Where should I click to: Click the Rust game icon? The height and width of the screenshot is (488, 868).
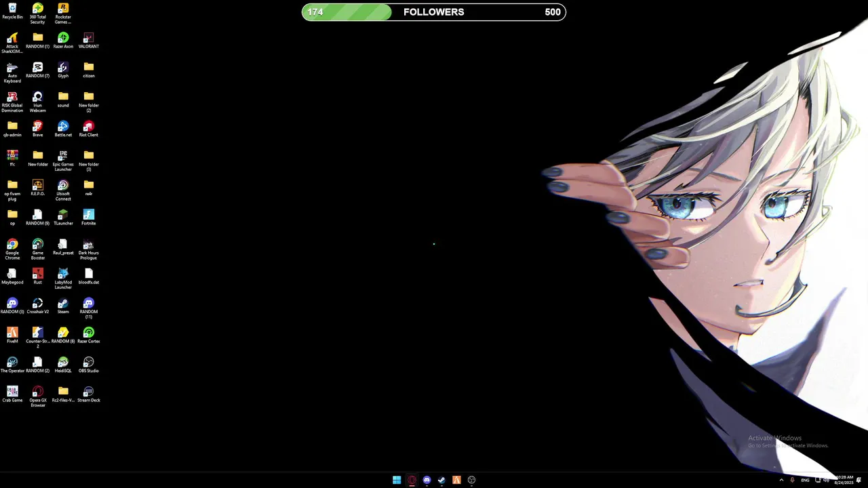click(x=37, y=276)
